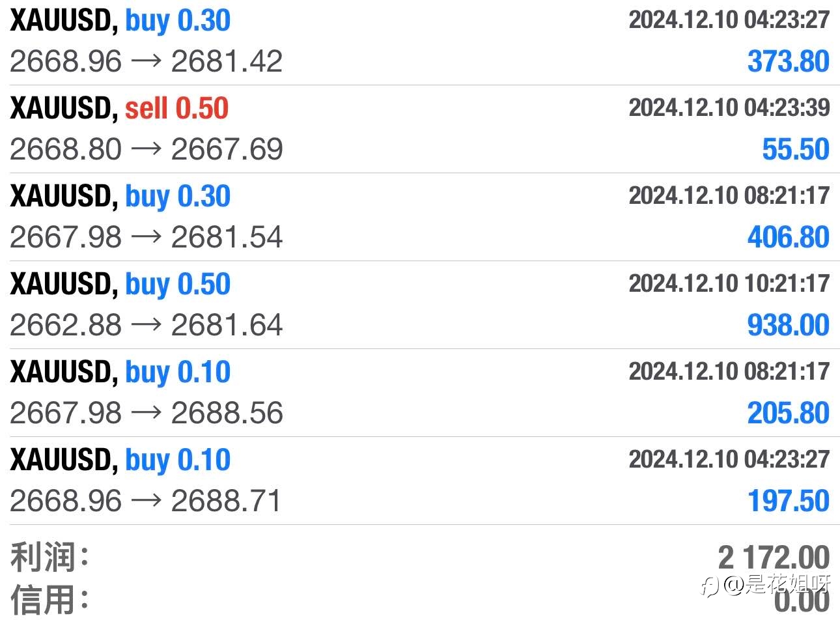Tap the 2024.12.10 10:21:17 timestamp
Image resolution: width=840 pixels, height=620 pixels.
click(x=729, y=283)
